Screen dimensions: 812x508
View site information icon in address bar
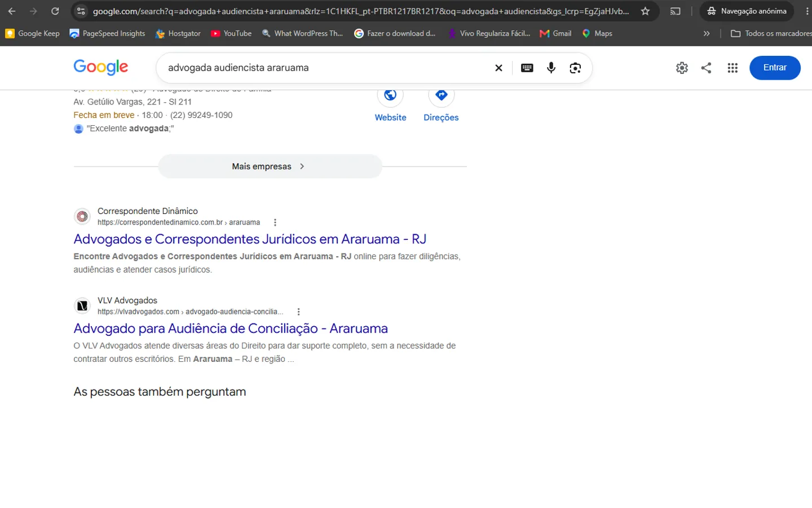tap(81, 11)
